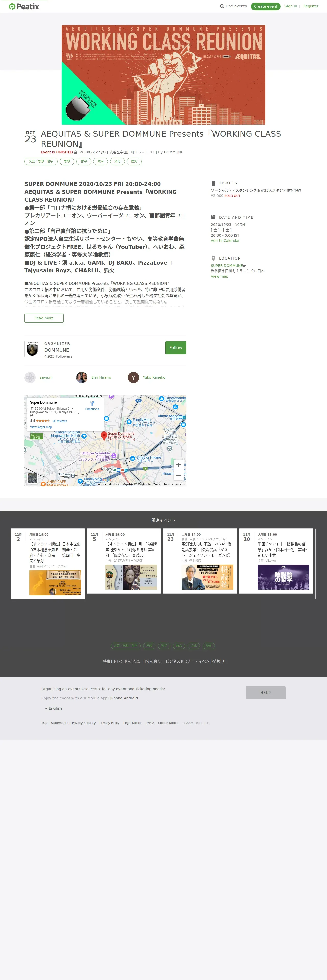Image resolution: width=327 pixels, height=980 pixels.
Task: Zoom out on the map
Action: [179, 475]
